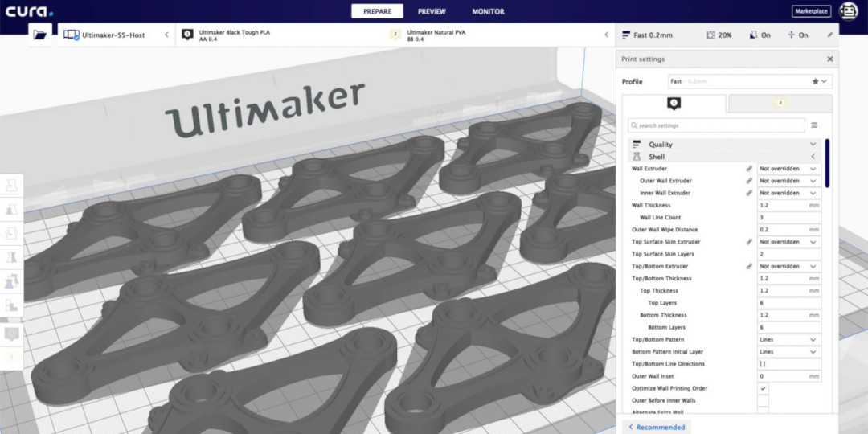Viewport: 868px width, 434px height.
Task: Open the Marketplace
Action: [x=812, y=11]
